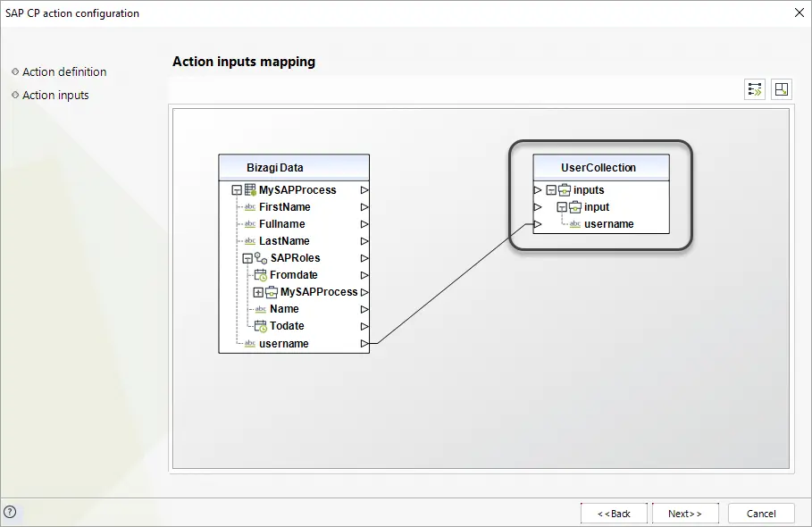Image resolution: width=812 pixels, height=527 pixels.
Task: Collapse the root MySAPProcess node
Action: (x=237, y=190)
